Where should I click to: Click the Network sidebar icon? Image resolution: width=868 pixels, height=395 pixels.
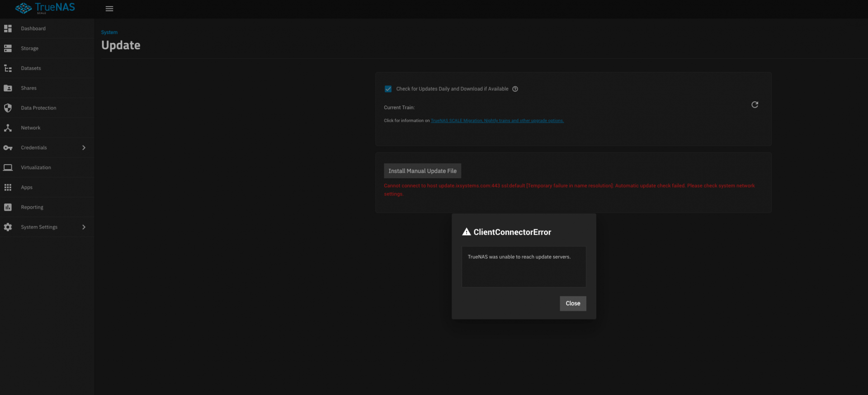click(x=8, y=128)
